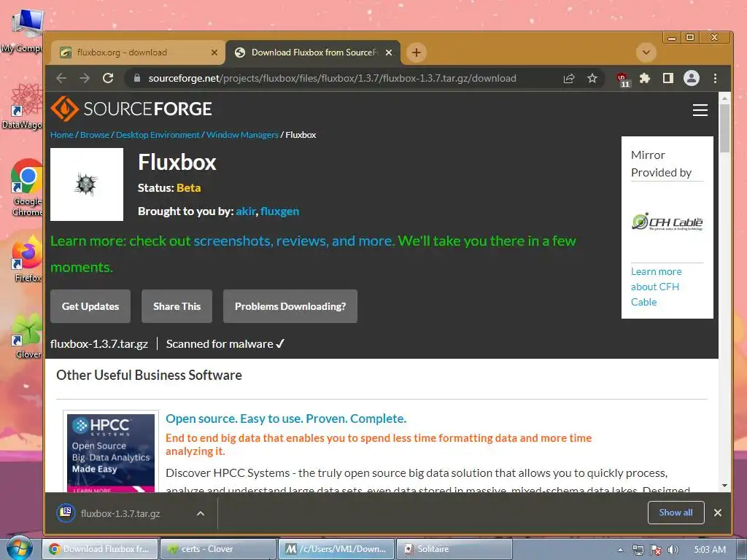
Task: Open 'Open source. Easy to use.' headline
Action: click(286, 419)
